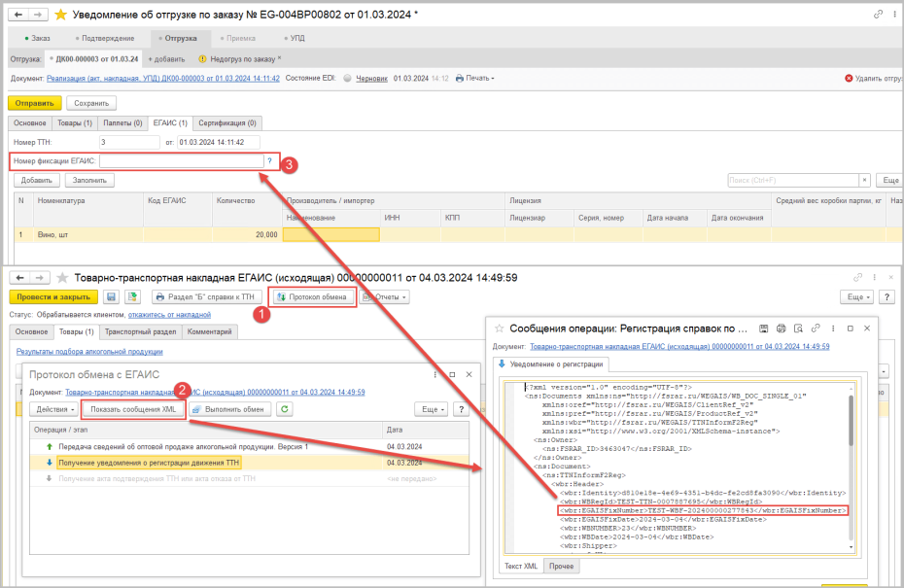
Task: Favorite the Сообщения операции window with the star
Action: (500, 329)
